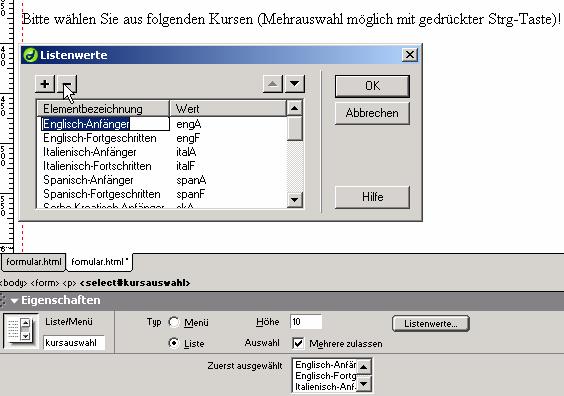Select the Menü radio button
Viewport: 564px width, 396px height.
174,322
